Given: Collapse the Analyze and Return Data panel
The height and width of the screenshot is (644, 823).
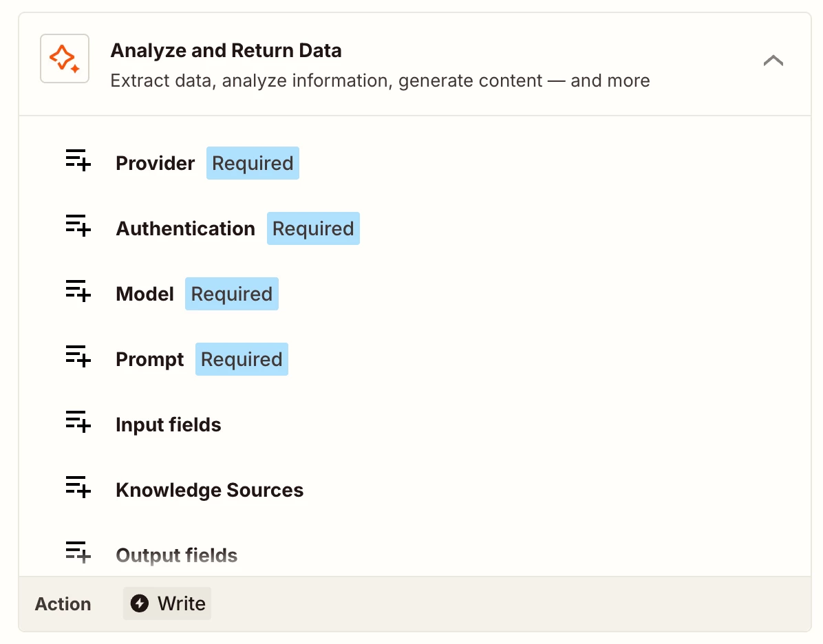Looking at the screenshot, I should click(773, 61).
